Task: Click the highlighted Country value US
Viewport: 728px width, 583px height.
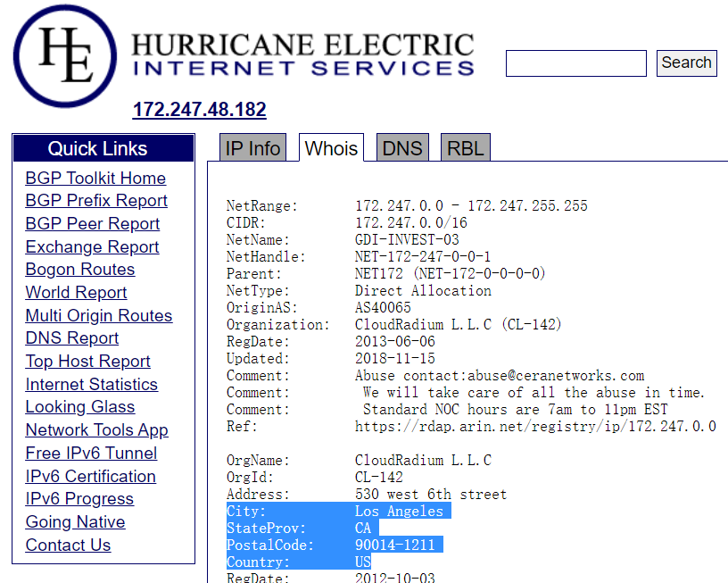Action: (x=363, y=562)
